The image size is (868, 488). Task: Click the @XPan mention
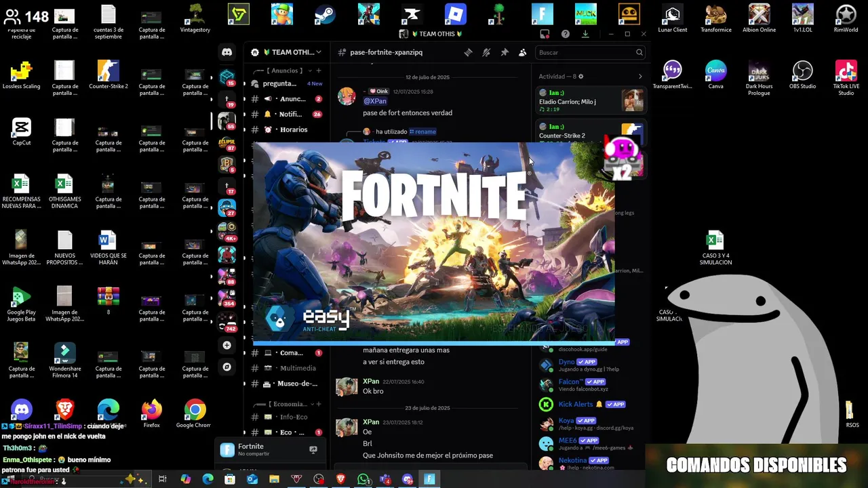375,101
